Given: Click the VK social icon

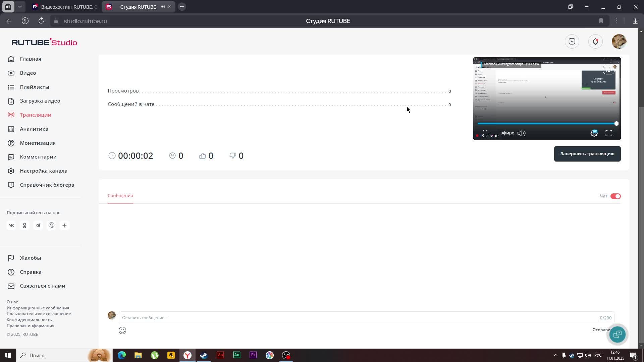Looking at the screenshot, I should [11, 225].
